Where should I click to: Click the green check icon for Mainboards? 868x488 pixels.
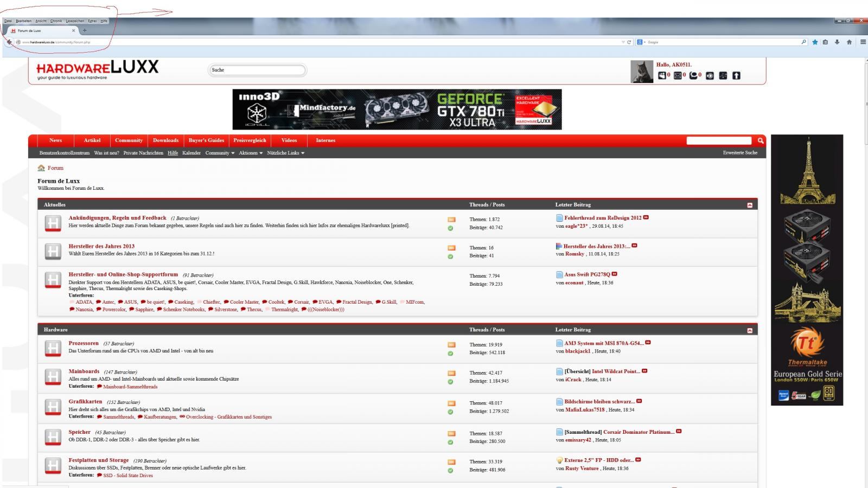click(x=450, y=382)
